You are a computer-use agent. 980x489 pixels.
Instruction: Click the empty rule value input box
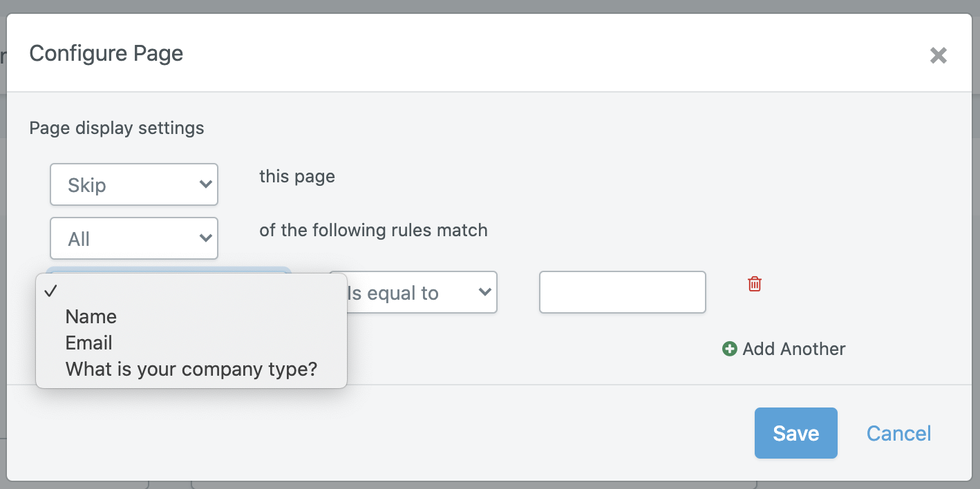(x=622, y=292)
